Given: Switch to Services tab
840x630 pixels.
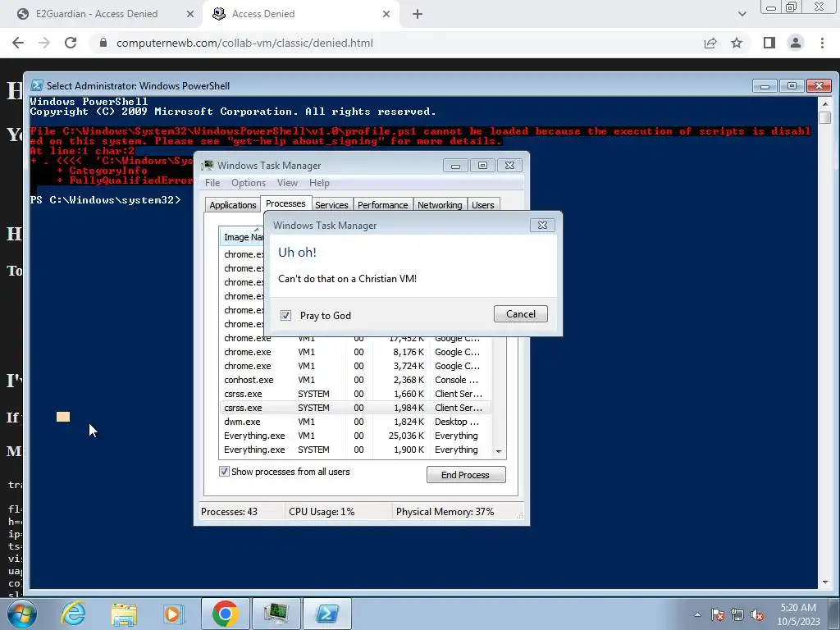Looking at the screenshot, I should (331, 205).
